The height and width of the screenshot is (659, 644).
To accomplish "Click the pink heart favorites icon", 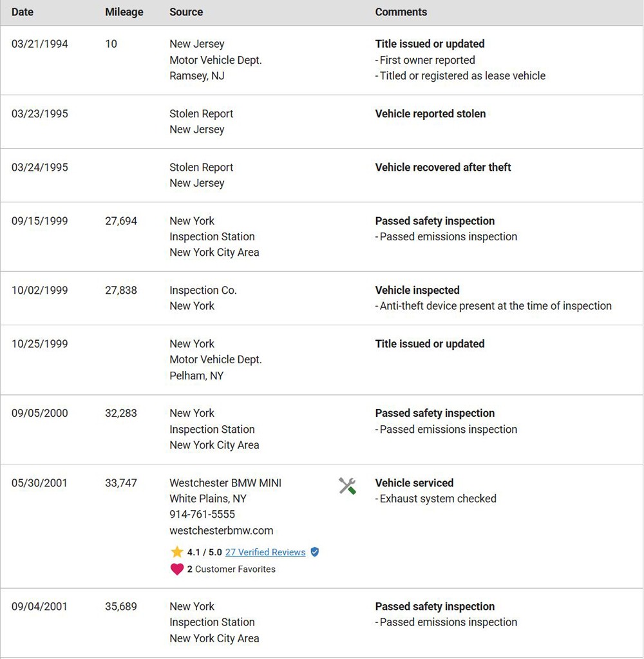I will [x=177, y=569].
